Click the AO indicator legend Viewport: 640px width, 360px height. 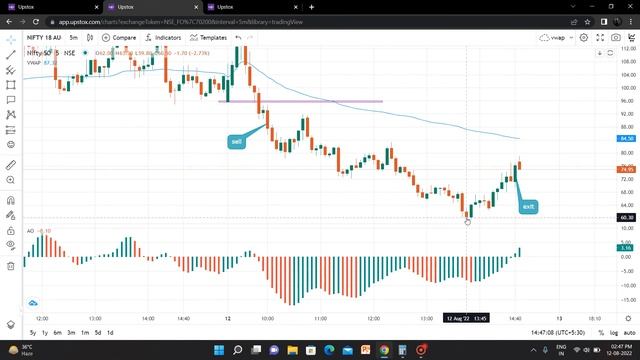point(30,231)
